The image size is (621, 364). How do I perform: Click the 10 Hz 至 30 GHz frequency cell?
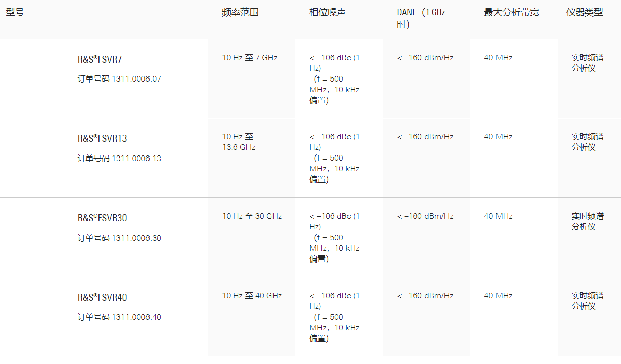coord(252,216)
